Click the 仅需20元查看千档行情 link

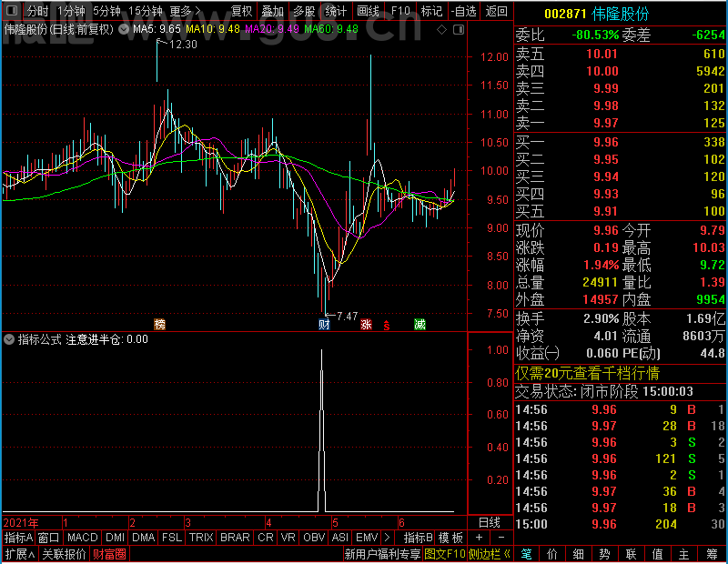point(587,373)
